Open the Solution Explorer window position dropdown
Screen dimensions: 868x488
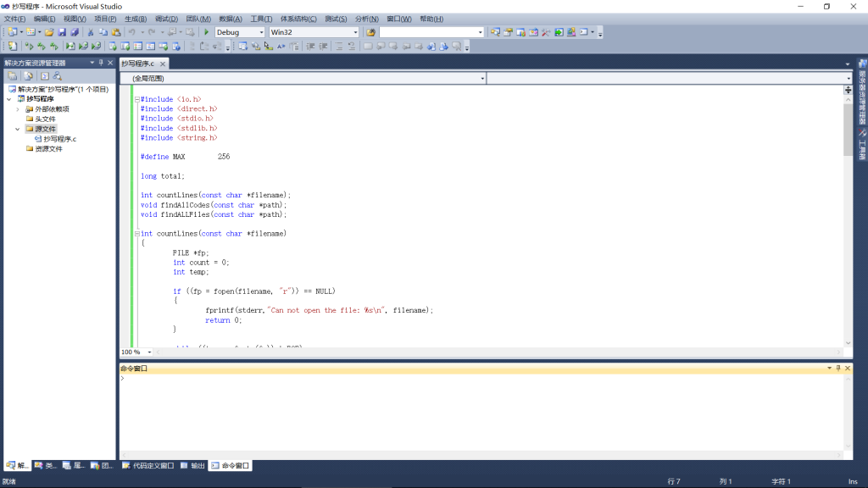tap(92, 63)
